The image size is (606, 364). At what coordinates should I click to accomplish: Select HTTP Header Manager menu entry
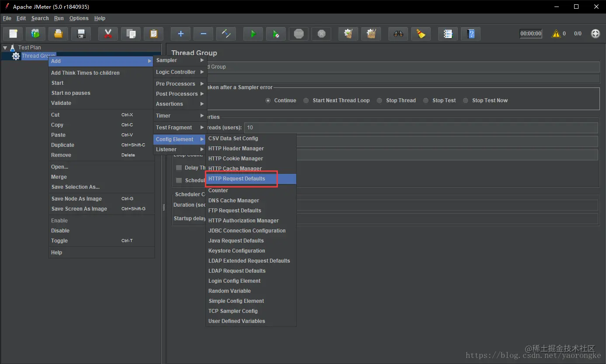(x=251, y=149)
